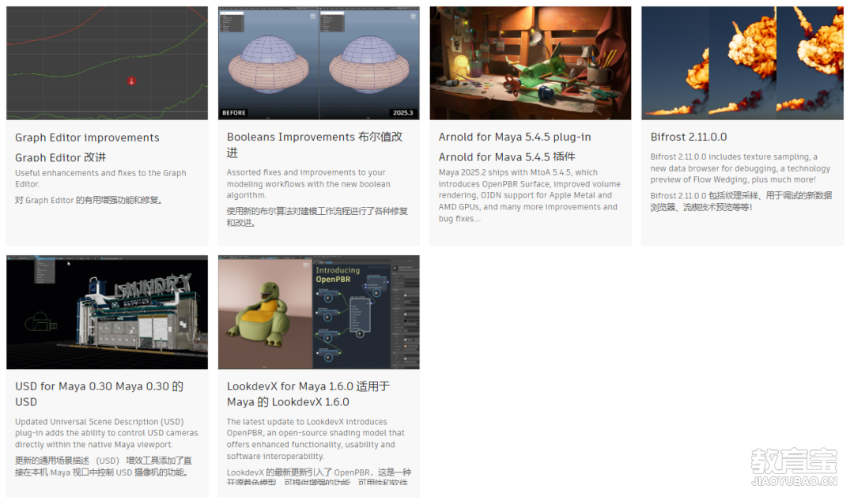
Task: Click the Graph Editor improvements title
Action: pos(87,137)
